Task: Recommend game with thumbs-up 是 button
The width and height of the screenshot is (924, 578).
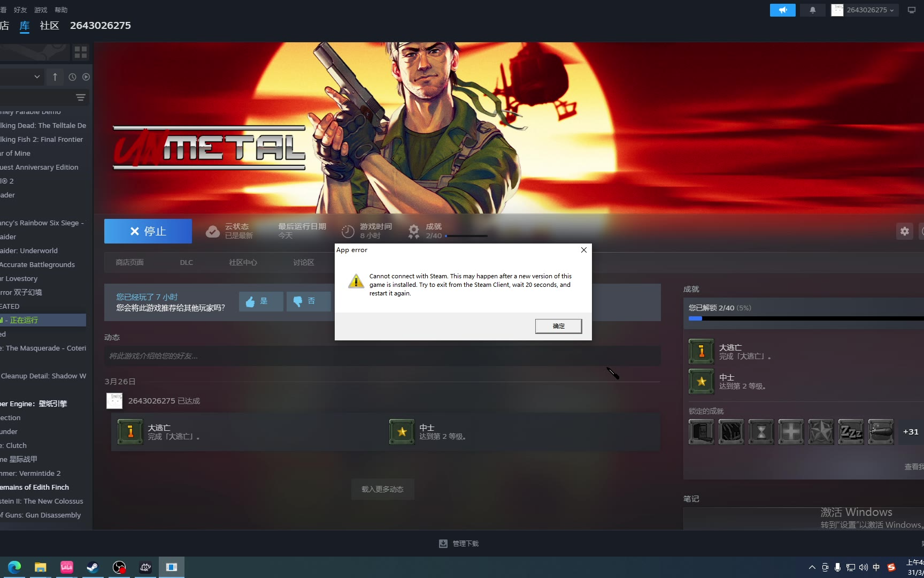Action: pos(260,301)
